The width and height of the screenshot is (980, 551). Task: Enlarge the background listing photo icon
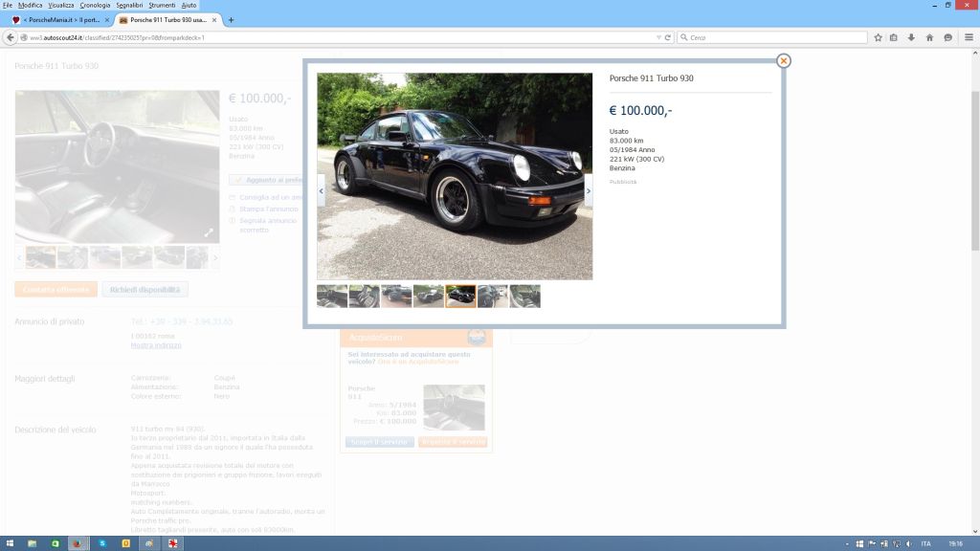tap(209, 232)
